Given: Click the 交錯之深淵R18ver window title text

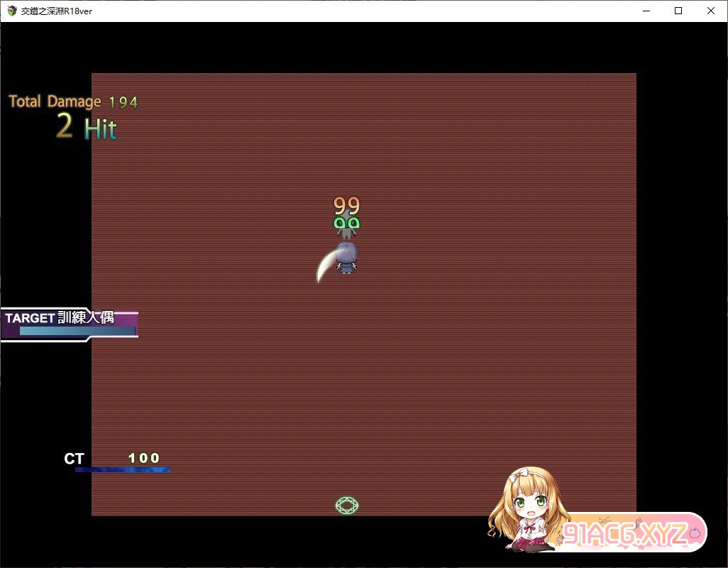Looking at the screenshot, I should (x=57, y=11).
